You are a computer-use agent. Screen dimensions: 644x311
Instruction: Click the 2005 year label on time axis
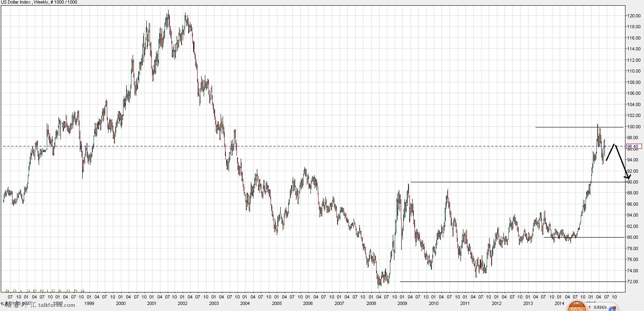point(277,303)
